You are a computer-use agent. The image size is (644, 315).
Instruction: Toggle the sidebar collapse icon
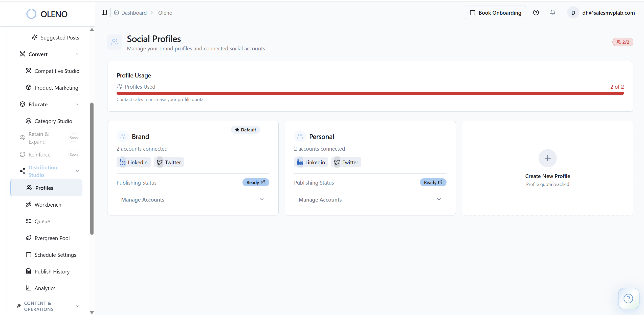tap(104, 12)
